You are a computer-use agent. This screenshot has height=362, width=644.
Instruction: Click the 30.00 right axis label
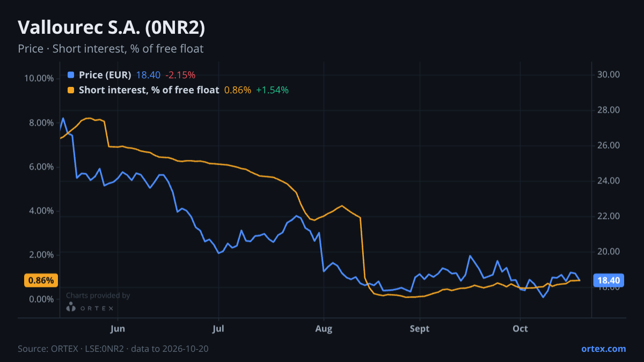coord(609,75)
